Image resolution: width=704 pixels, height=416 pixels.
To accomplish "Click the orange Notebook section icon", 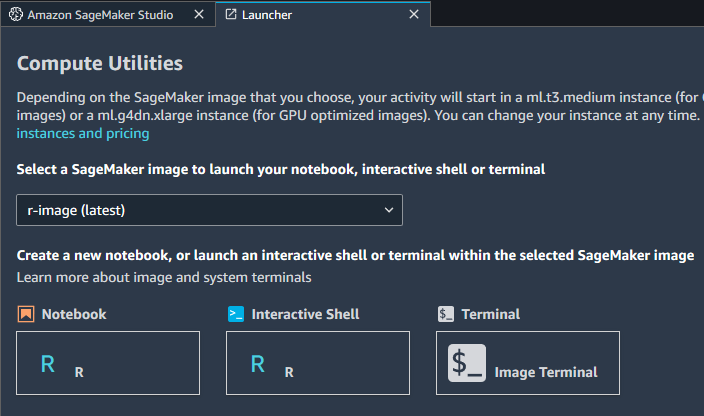I will 26,314.
